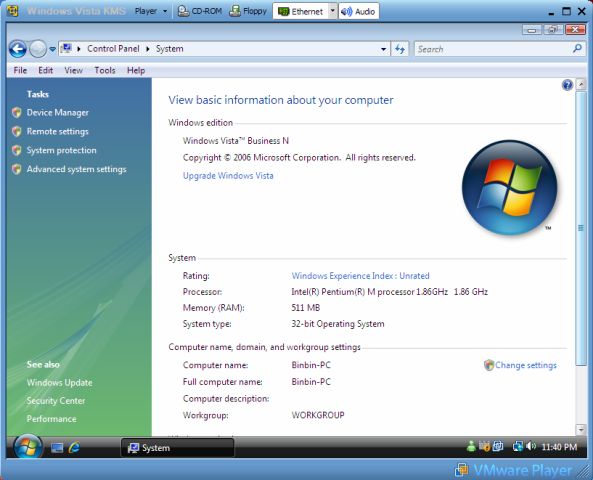
Task: Click shield icon beside System protection
Action: coord(17,150)
